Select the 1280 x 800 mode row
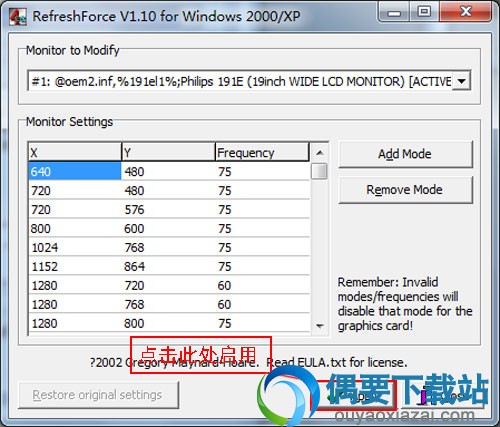The width and height of the screenshot is (500, 427). [x=169, y=323]
